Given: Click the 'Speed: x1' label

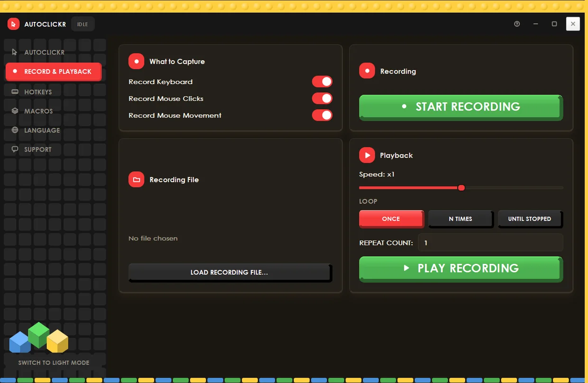Looking at the screenshot, I should pyautogui.click(x=377, y=174).
